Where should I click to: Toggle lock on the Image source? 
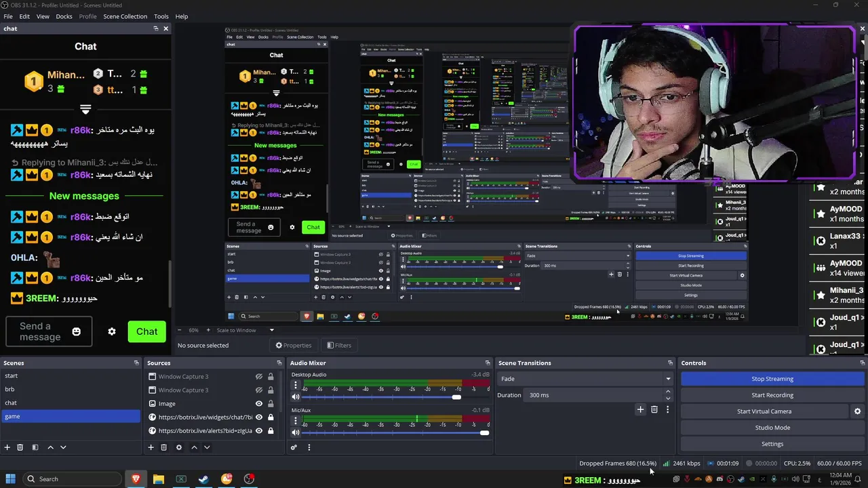pos(271,404)
